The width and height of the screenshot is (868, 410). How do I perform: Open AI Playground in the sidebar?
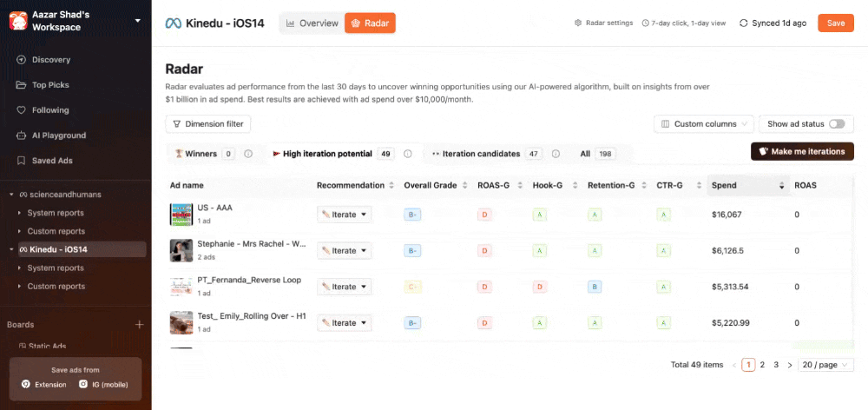(x=59, y=136)
